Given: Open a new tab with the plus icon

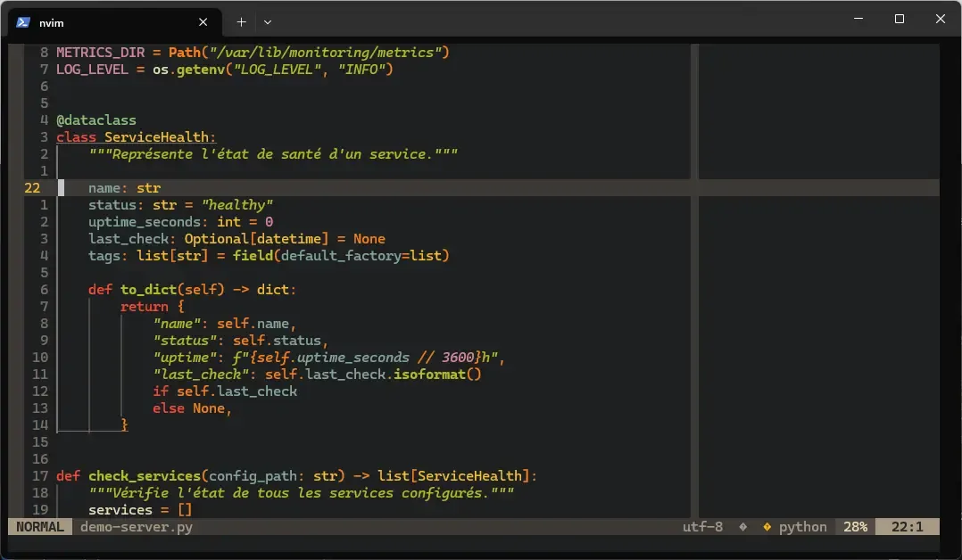Looking at the screenshot, I should click(x=240, y=21).
